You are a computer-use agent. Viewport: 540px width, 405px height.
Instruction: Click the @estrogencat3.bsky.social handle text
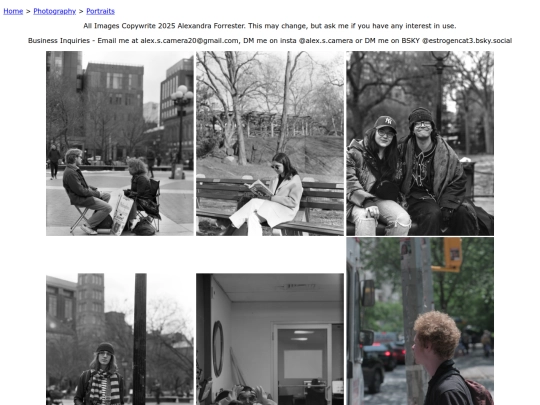pos(467,41)
